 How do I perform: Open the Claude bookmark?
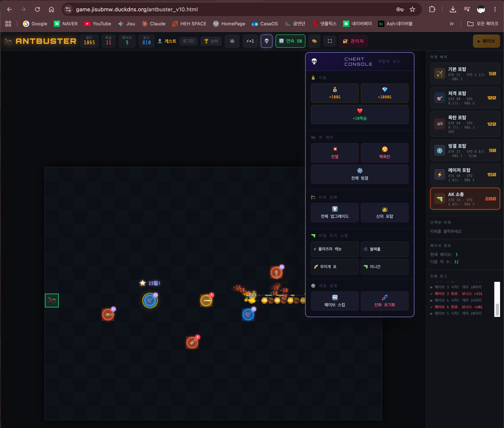pyautogui.click(x=154, y=24)
